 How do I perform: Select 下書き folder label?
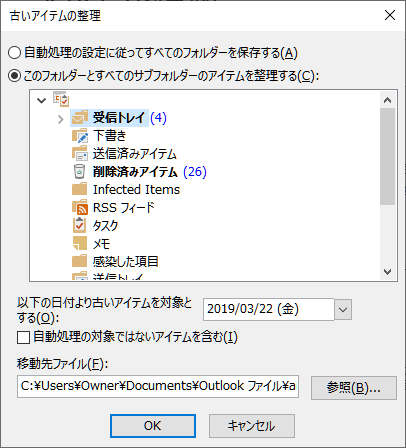tap(110, 136)
